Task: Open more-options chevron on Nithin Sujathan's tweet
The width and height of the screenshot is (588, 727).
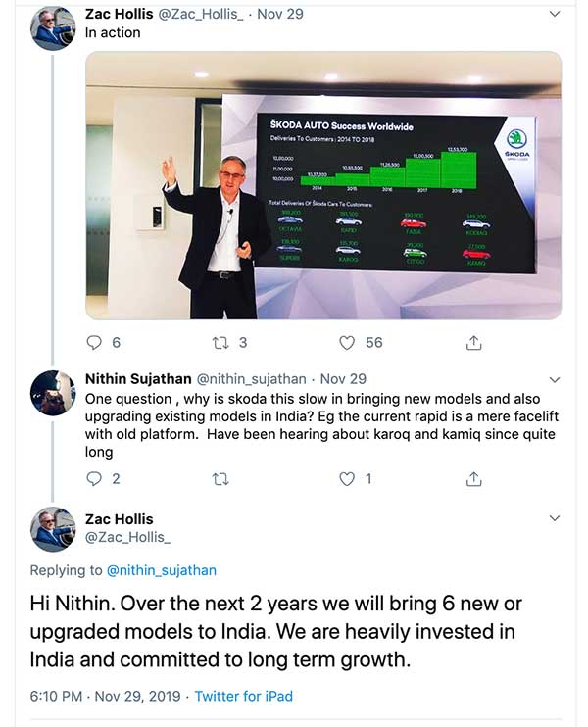Action: (556, 378)
